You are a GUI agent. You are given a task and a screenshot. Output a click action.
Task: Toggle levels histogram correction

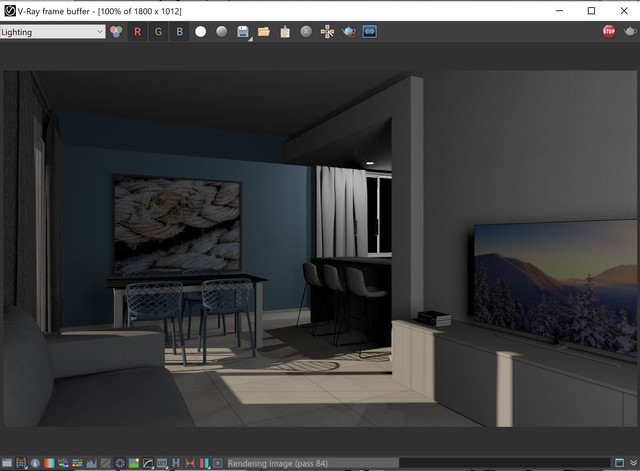(91, 463)
